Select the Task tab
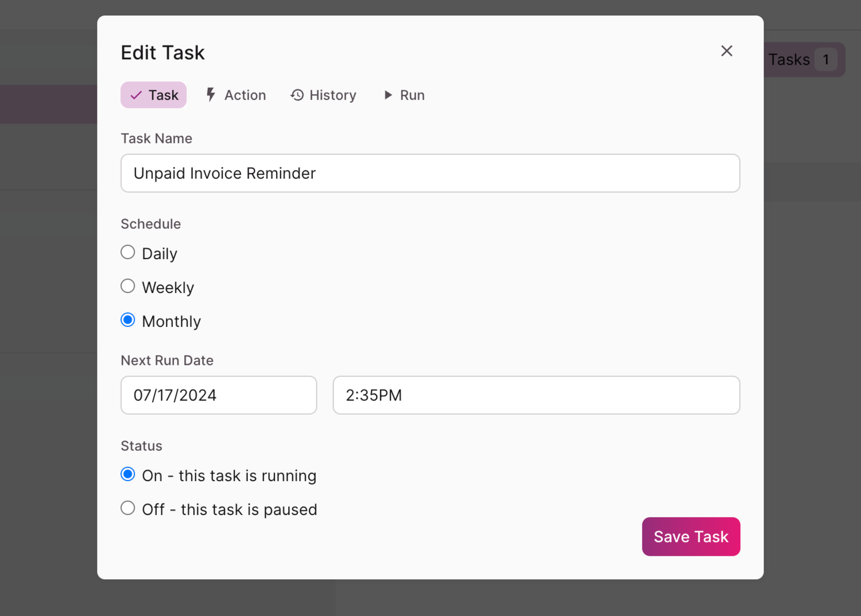Image resolution: width=861 pixels, height=616 pixels. [x=154, y=95]
